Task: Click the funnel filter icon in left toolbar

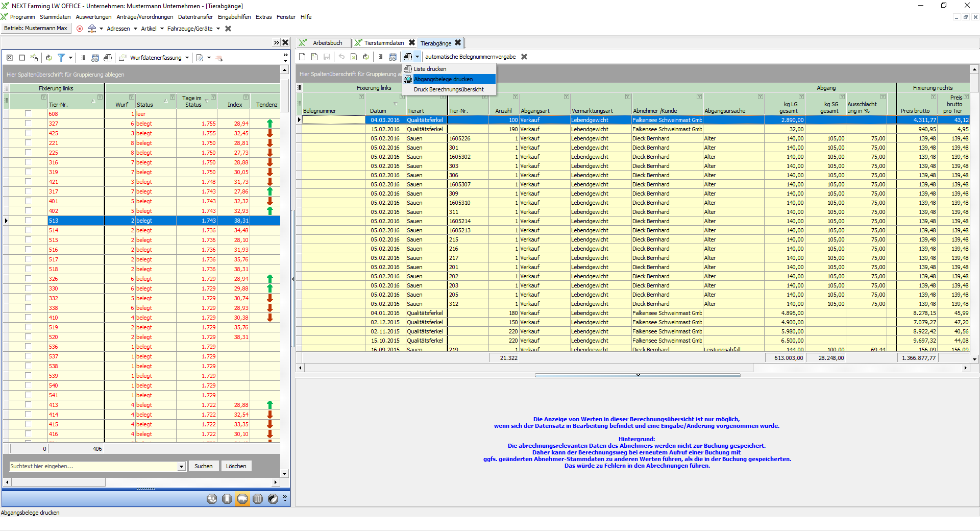Action: click(61, 58)
